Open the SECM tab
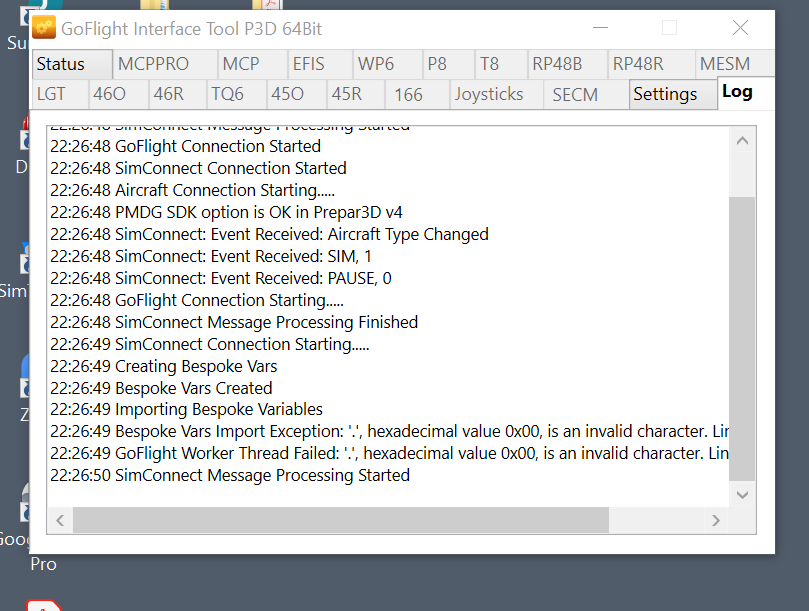This screenshot has width=809, height=611. [x=575, y=94]
